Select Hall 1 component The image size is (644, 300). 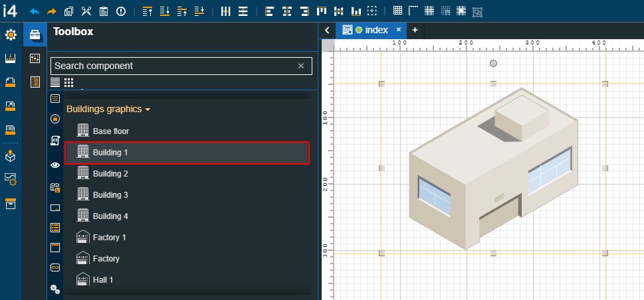(187, 280)
